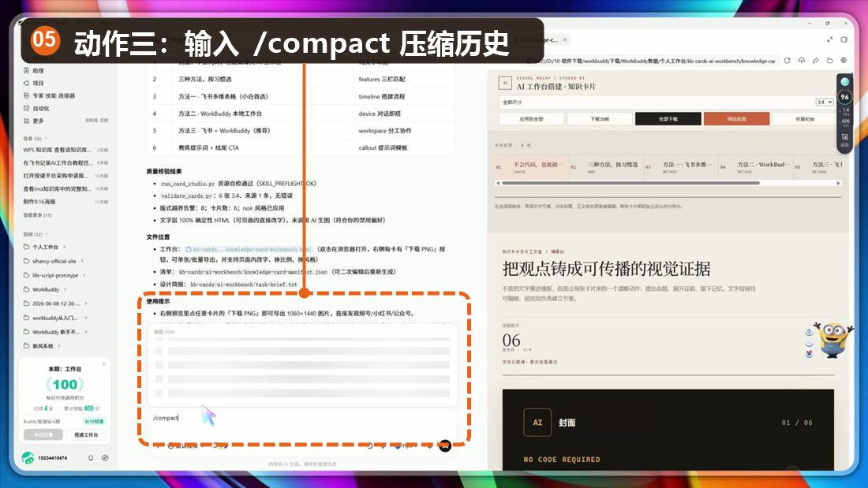Select card 05 方法三·飞
The height and width of the screenshot is (488, 868).
click(818, 167)
